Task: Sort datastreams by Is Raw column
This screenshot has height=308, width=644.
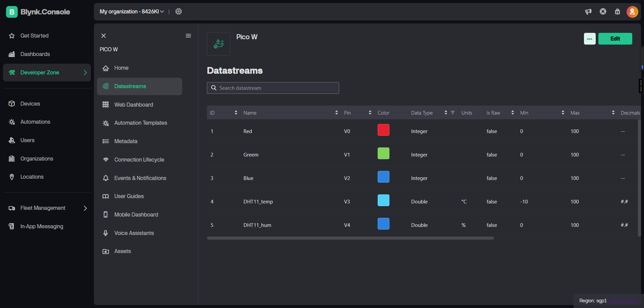Action: [x=513, y=113]
